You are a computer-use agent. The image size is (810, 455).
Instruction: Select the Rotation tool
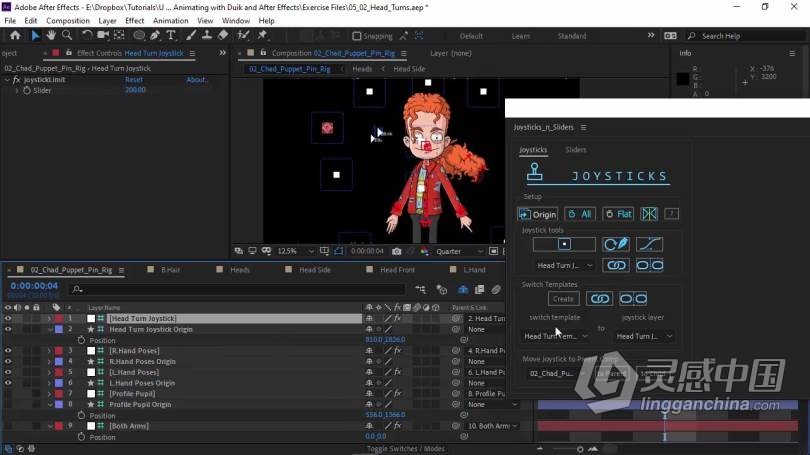(x=87, y=35)
